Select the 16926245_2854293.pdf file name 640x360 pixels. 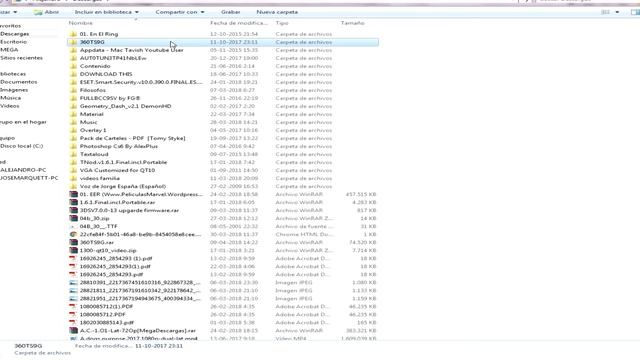point(111,275)
